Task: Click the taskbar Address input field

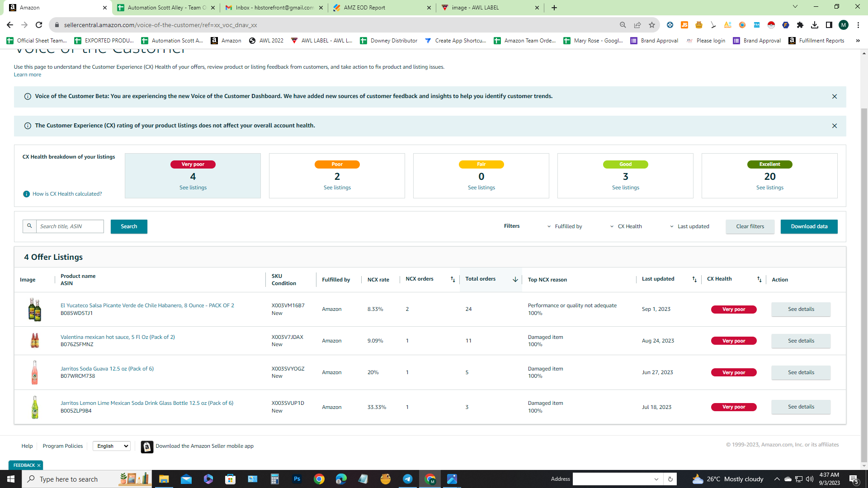Action: (613, 479)
